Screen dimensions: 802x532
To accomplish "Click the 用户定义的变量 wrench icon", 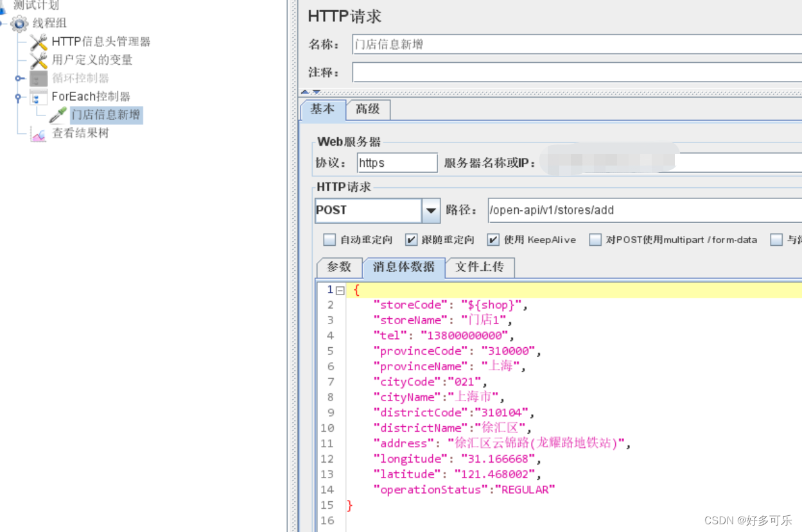I will 39,60.
